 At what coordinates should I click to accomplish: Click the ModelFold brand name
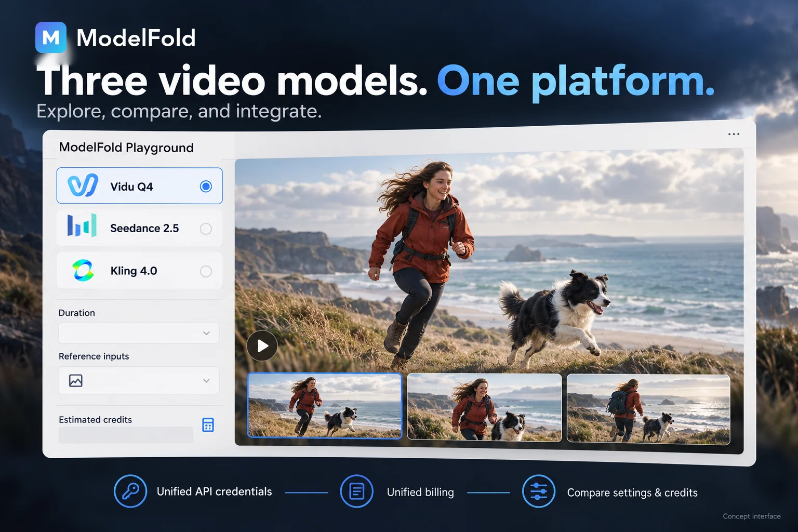pyautogui.click(x=136, y=38)
